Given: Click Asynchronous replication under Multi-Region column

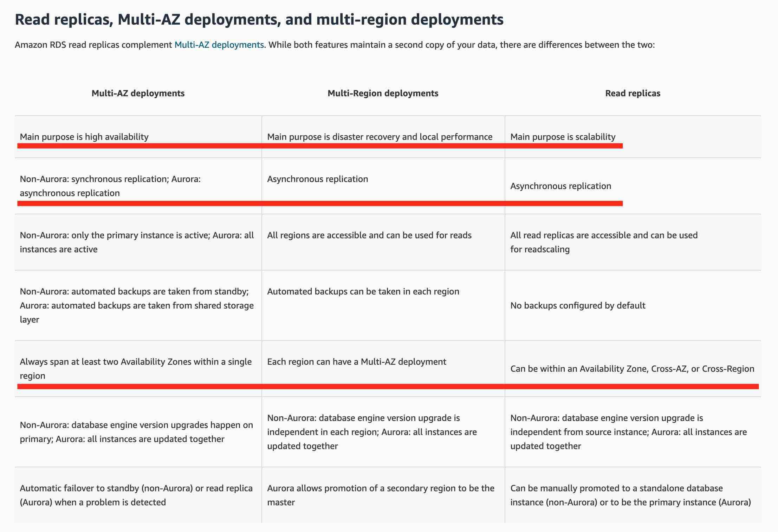Looking at the screenshot, I should point(317,179).
